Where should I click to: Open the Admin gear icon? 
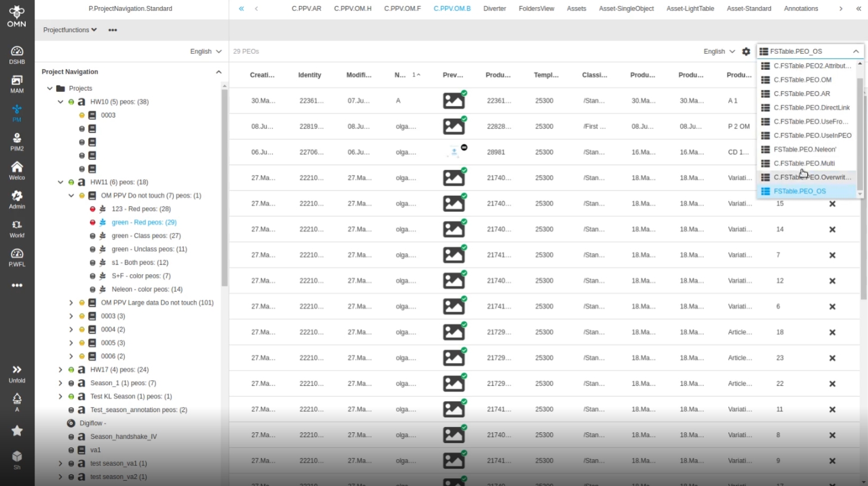click(x=17, y=196)
